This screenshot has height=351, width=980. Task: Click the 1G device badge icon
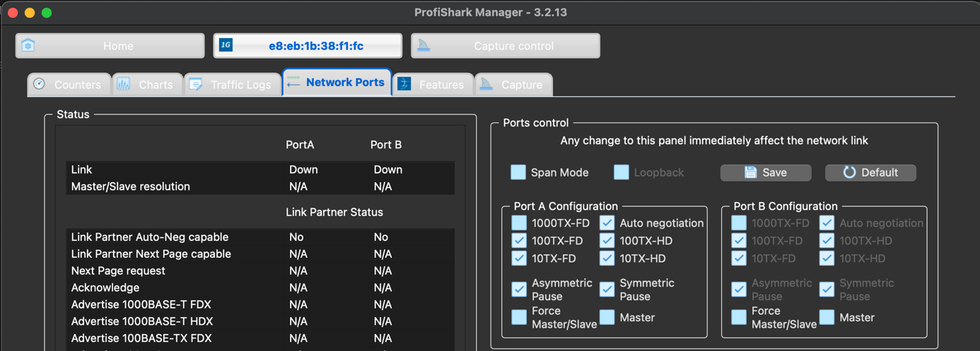tap(226, 45)
